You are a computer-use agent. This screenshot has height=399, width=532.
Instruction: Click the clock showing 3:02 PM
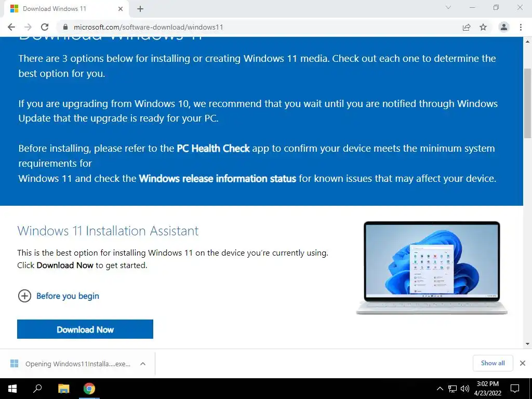[x=487, y=389]
